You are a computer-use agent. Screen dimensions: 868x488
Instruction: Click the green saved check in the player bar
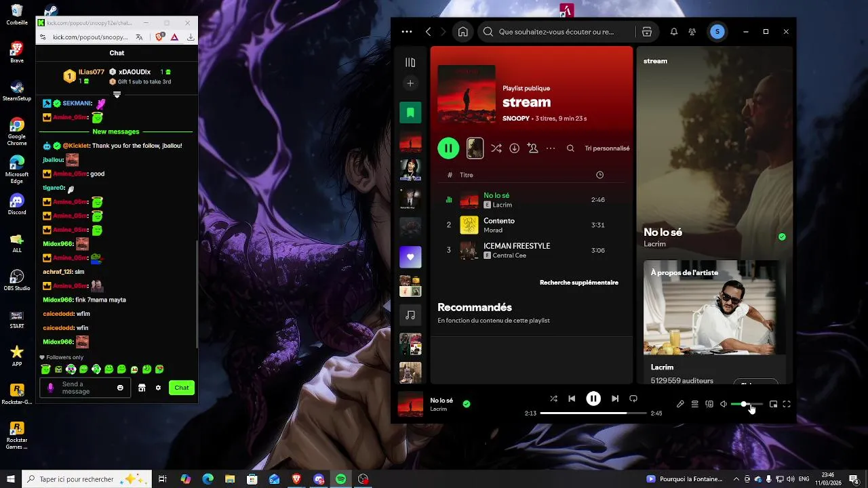(x=467, y=404)
